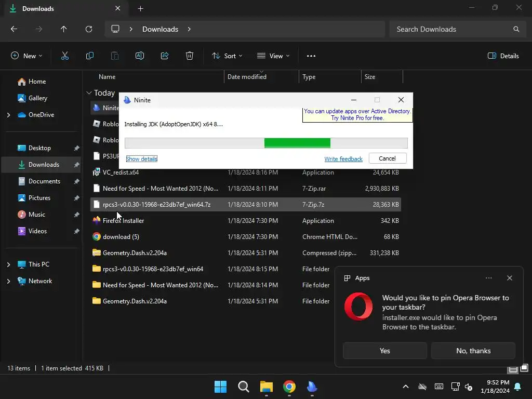Click the Ninite installation progress bar
The height and width of the screenshot is (399, 532).
pyautogui.click(x=266, y=143)
